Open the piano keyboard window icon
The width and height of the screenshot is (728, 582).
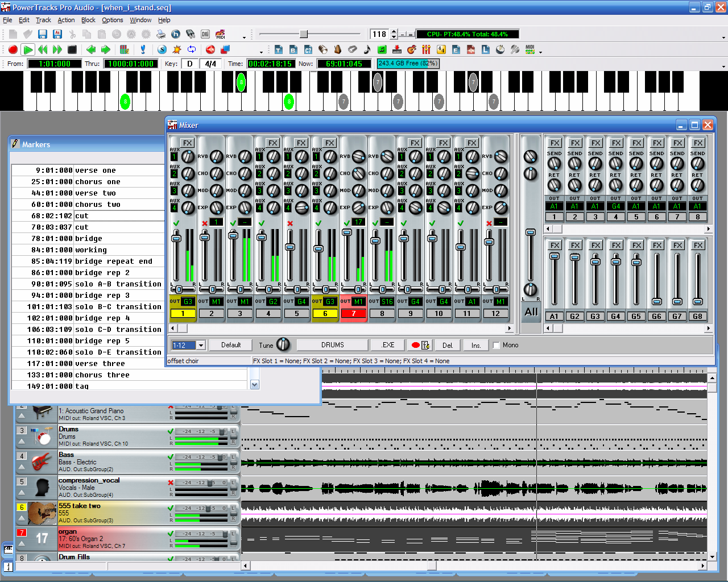(397, 50)
